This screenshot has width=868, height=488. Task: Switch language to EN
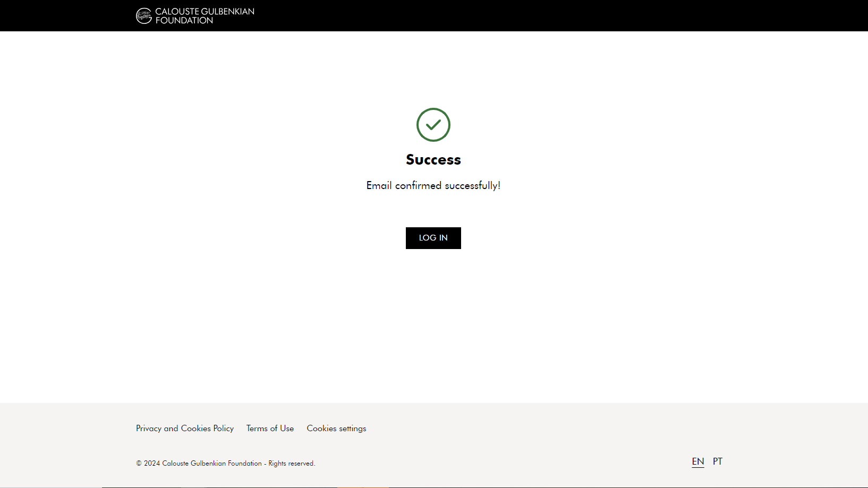pos(698,461)
